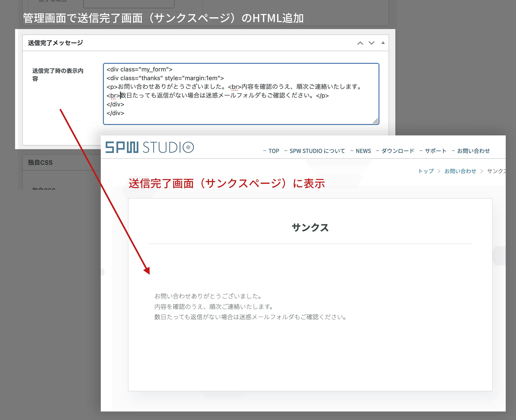This screenshot has height=420, width=516.
Task: Follow the トップ breadcrumb link
Action: tap(426, 171)
